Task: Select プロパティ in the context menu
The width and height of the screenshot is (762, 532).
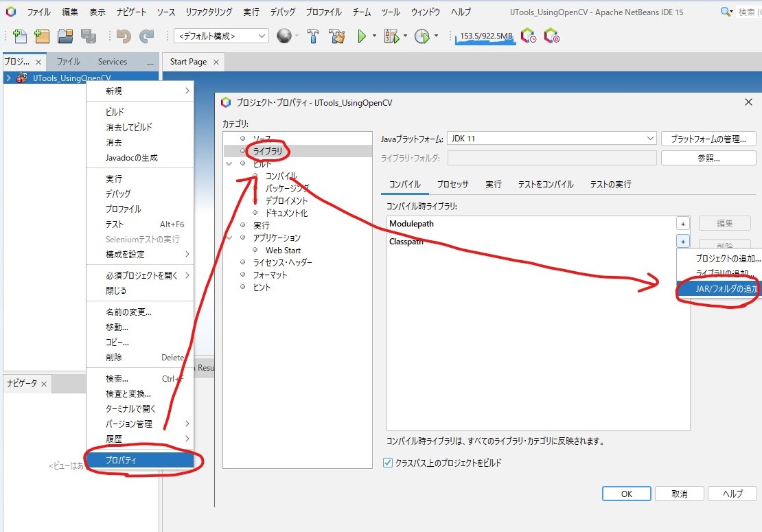Action: pyautogui.click(x=139, y=460)
